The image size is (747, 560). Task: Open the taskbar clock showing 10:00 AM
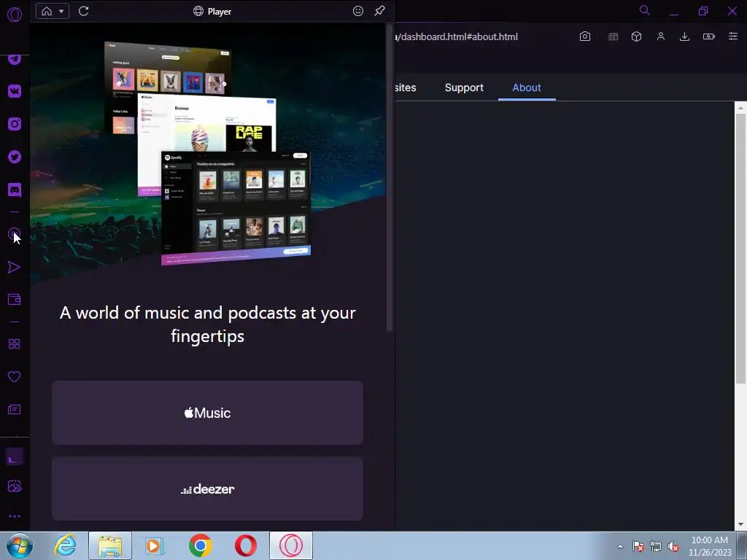pos(710,546)
